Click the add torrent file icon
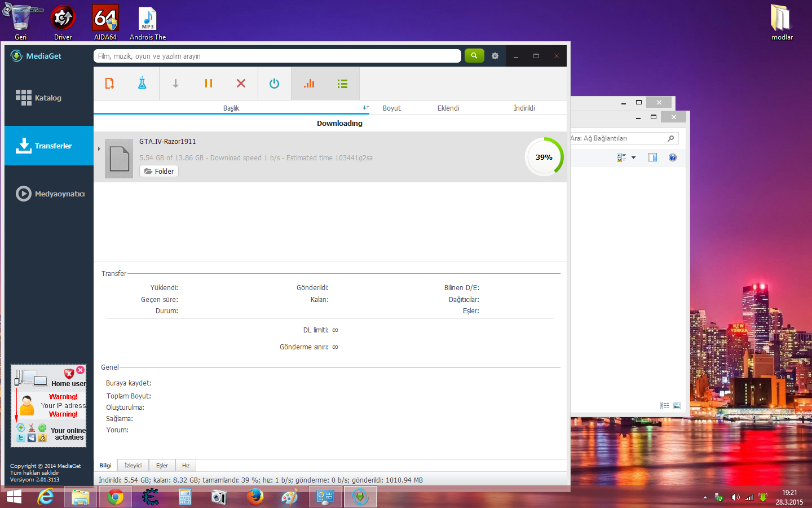 [x=110, y=84]
